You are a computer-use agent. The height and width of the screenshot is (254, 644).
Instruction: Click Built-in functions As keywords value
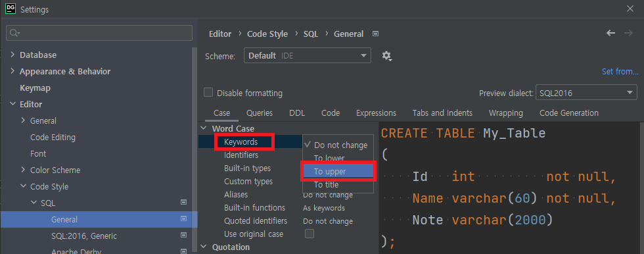tap(324, 208)
